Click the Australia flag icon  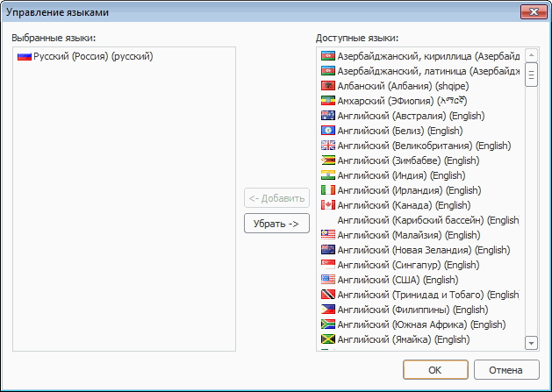click(328, 116)
